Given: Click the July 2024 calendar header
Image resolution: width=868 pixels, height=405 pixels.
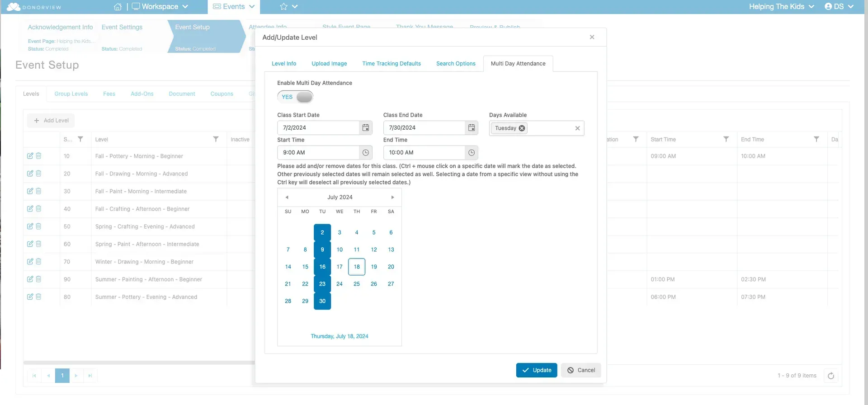Looking at the screenshot, I should click(x=340, y=198).
